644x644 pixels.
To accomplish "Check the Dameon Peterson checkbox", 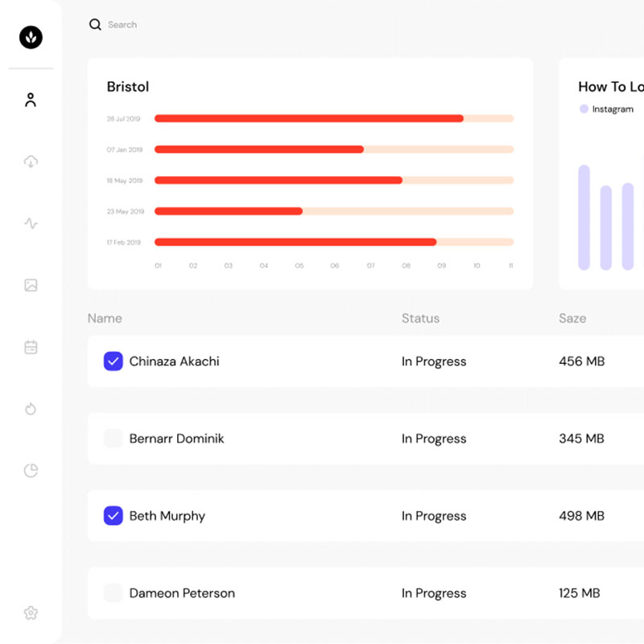I will tap(113, 593).
